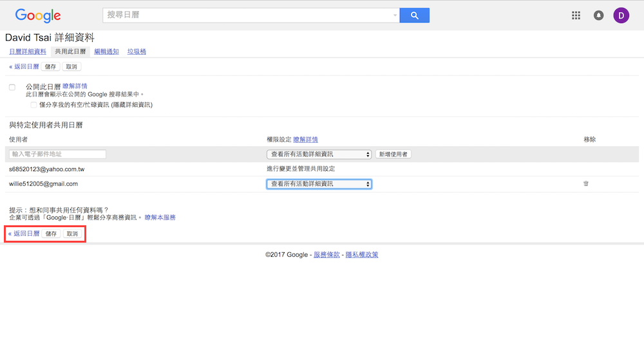The height and width of the screenshot is (354, 644).
Task: Click the bottom 儲存 button
Action: tap(50, 234)
